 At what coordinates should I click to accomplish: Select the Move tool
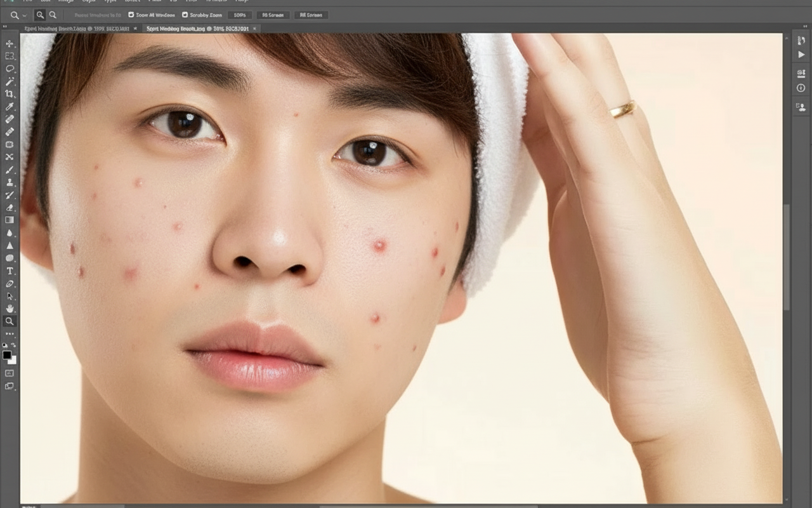10,43
